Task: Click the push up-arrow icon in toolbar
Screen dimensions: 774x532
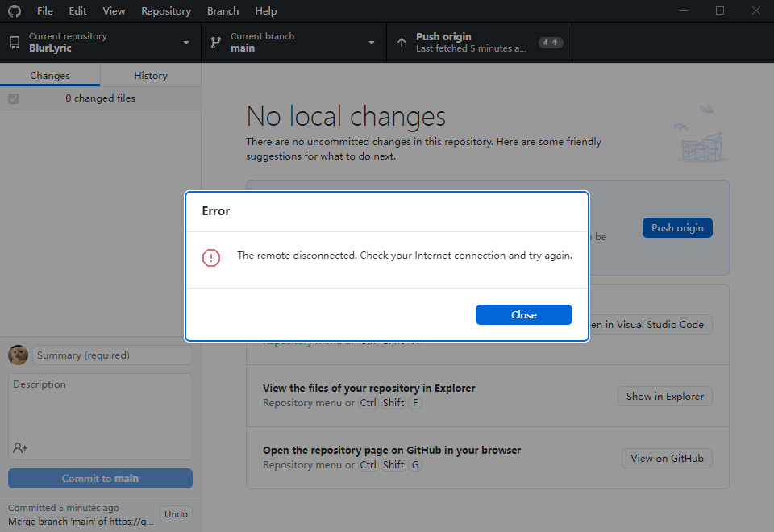Action: click(401, 42)
